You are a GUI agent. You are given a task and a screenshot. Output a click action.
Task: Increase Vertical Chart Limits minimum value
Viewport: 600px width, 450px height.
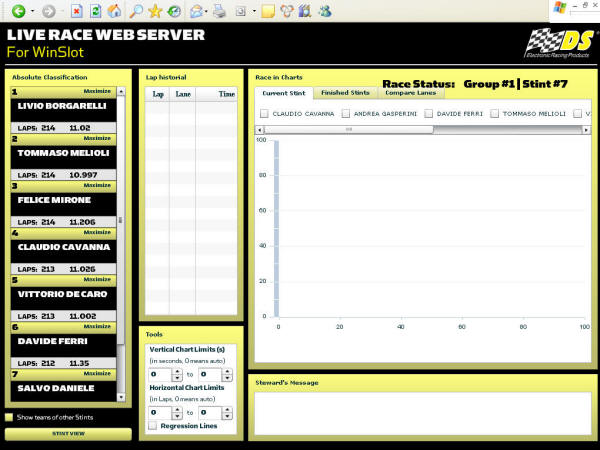click(177, 371)
